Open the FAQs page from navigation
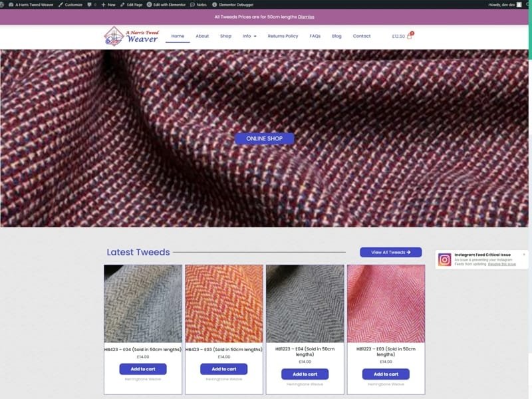Screen dimensions: 532x399 [315, 36]
